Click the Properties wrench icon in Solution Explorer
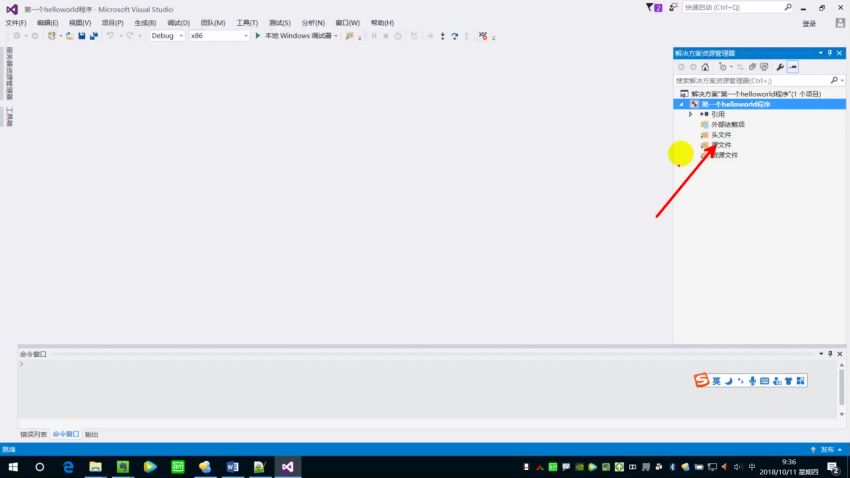Image resolution: width=850 pixels, height=478 pixels. pos(780,67)
